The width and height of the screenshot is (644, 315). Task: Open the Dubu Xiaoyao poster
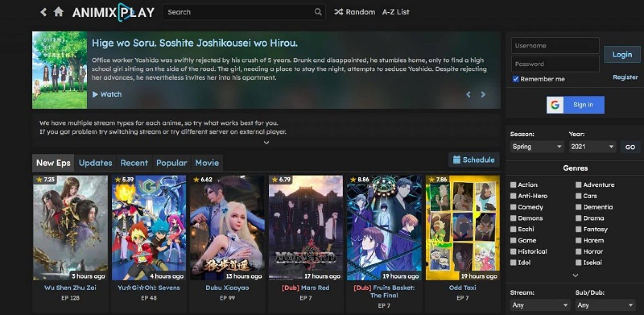227,228
